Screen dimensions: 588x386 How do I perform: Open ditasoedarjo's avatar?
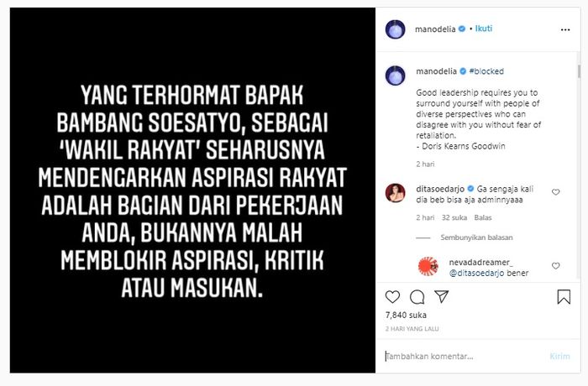click(396, 193)
